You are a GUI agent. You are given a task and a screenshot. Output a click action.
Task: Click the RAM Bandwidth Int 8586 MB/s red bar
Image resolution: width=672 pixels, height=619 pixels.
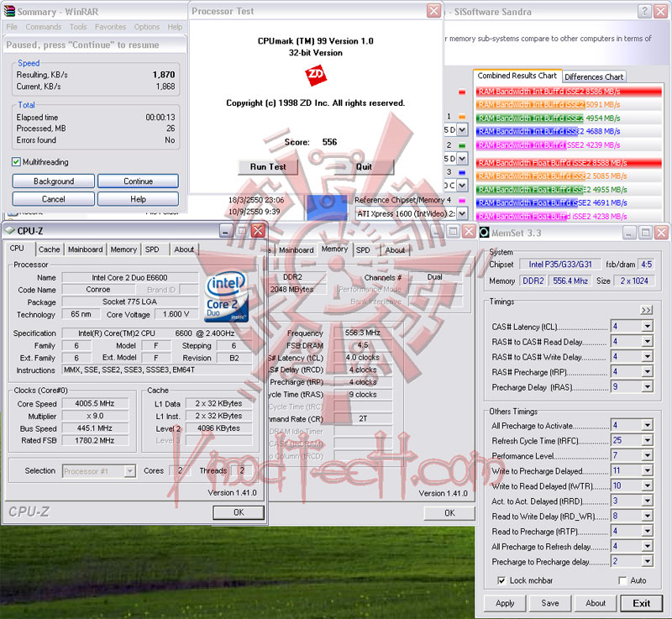tap(569, 92)
